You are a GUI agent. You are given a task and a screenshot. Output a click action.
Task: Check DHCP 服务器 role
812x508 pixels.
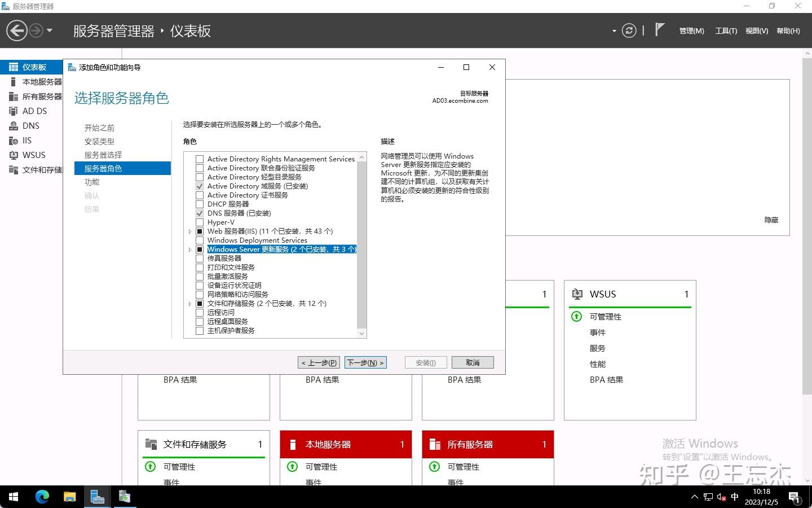200,204
